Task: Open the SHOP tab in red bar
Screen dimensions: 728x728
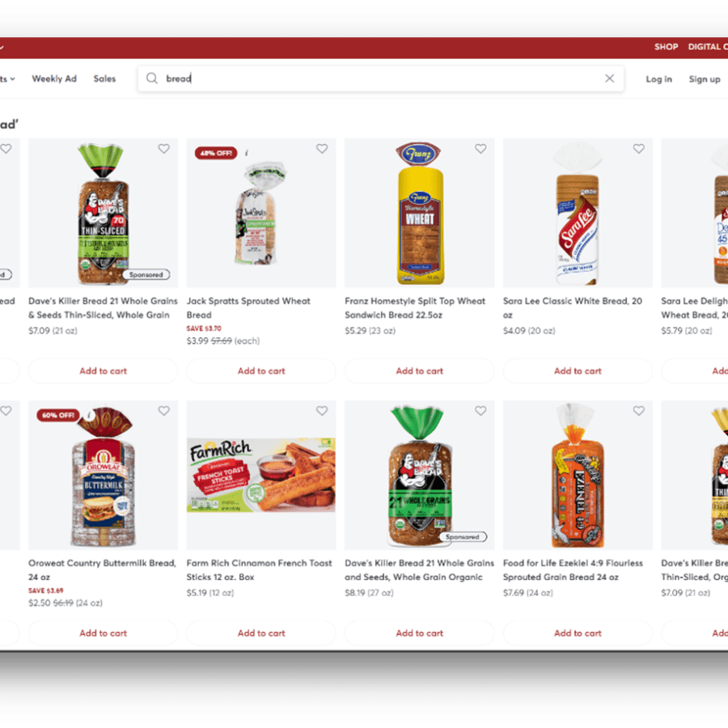Action: coord(667,47)
